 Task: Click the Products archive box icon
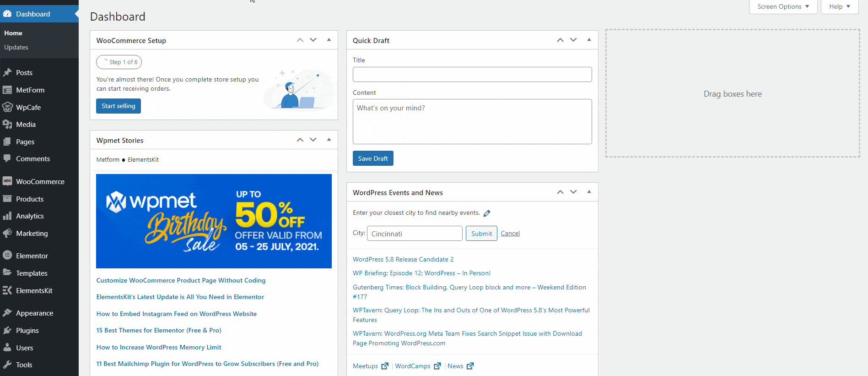pos(7,199)
